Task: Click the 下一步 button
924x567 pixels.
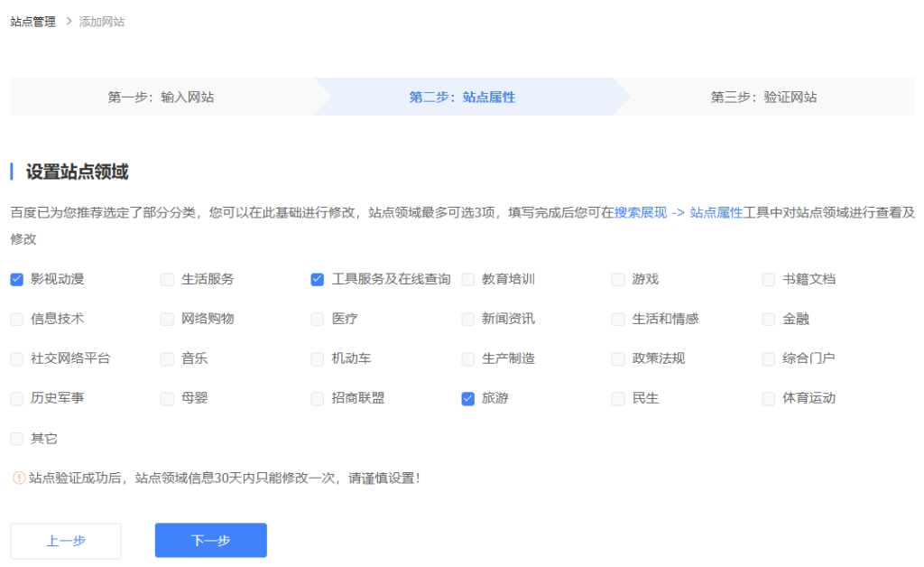Action: click(210, 540)
